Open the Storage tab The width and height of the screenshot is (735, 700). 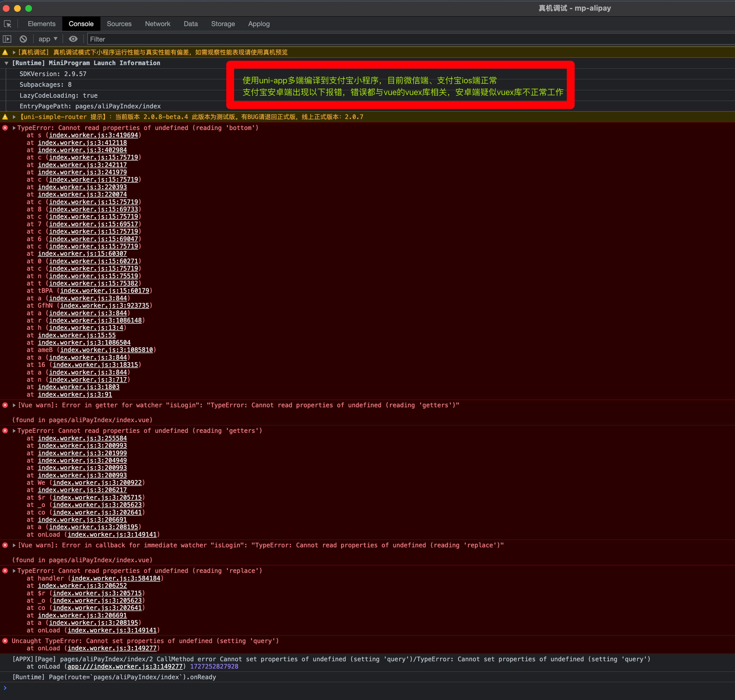tap(223, 24)
